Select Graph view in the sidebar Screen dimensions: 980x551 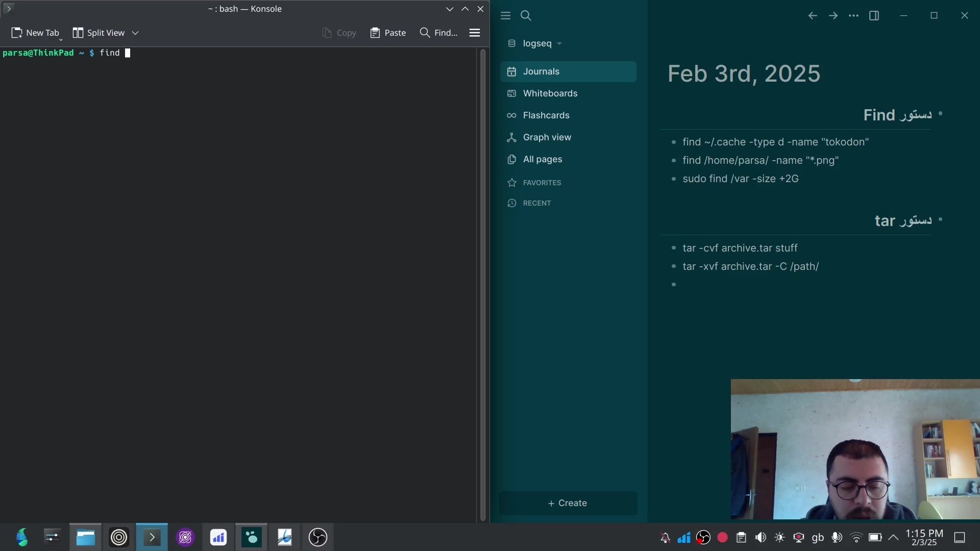tap(547, 137)
